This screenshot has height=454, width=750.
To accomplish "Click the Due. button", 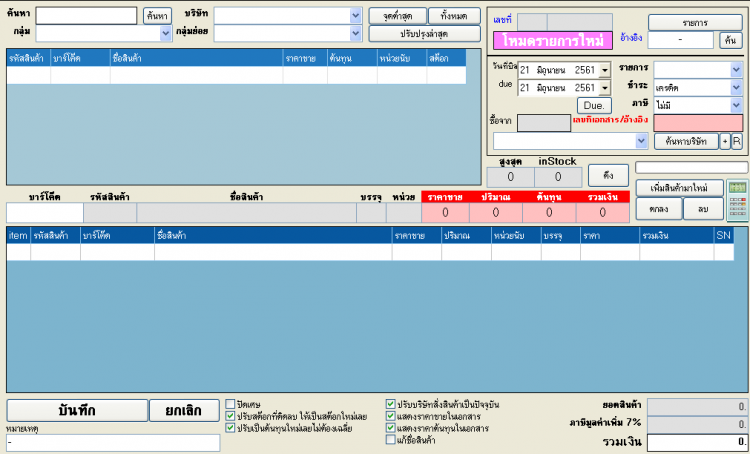I will coord(594,106).
